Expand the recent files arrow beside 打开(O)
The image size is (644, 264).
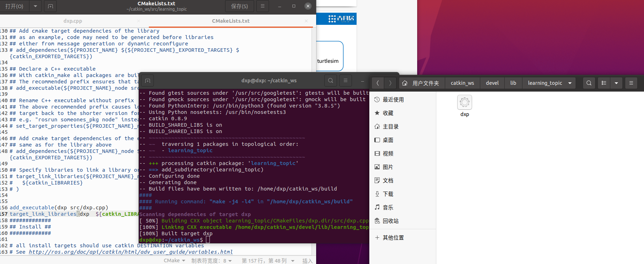pos(35,6)
